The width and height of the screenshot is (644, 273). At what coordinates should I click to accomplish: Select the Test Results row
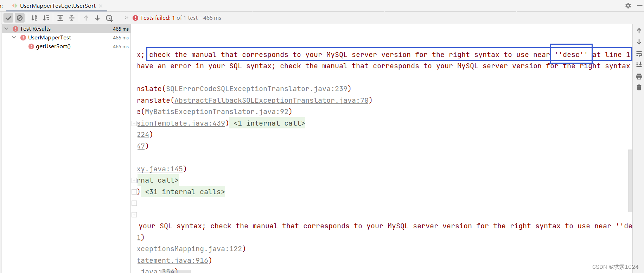(66, 28)
